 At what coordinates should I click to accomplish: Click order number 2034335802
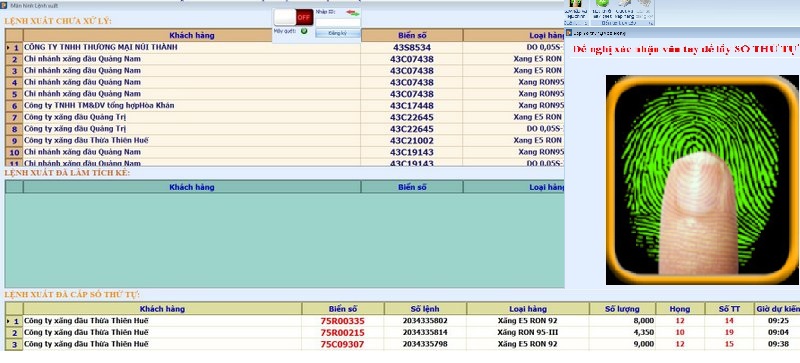coord(425,321)
